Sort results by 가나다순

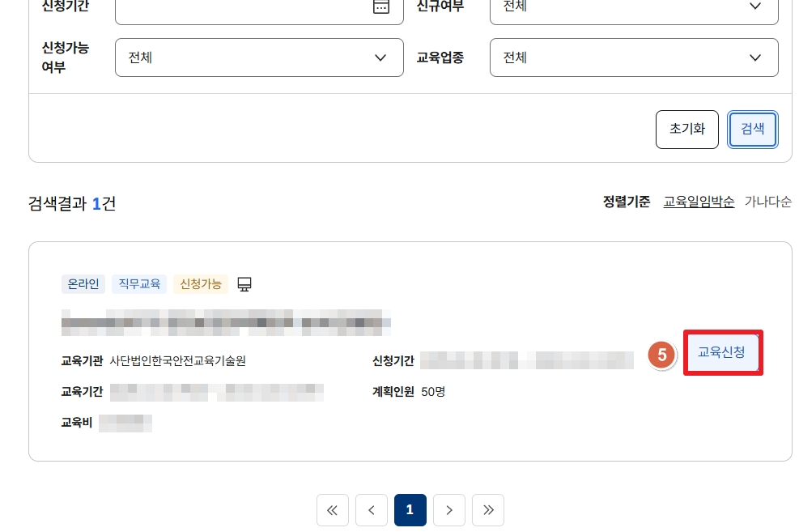[767, 202]
